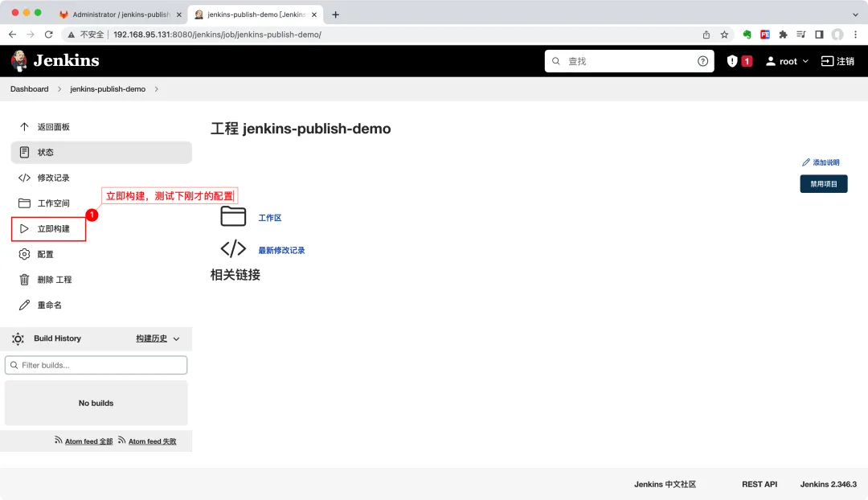
Task: Click the Build History sun icon
Action: pos(18,339)
